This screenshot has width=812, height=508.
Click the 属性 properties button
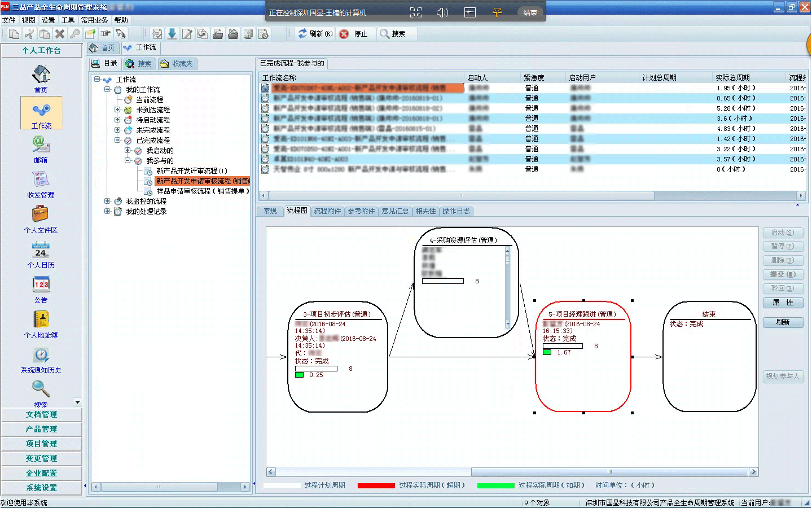tap(783, 303)
